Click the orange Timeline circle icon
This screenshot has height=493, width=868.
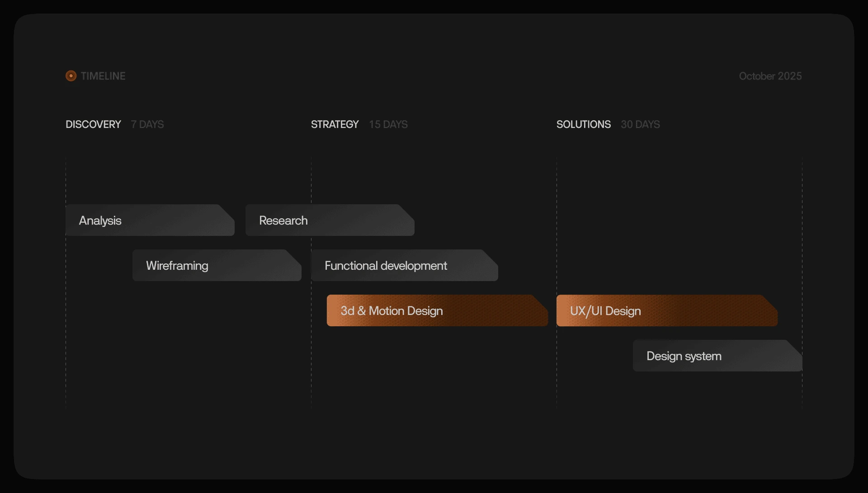(x=71, y=76)
